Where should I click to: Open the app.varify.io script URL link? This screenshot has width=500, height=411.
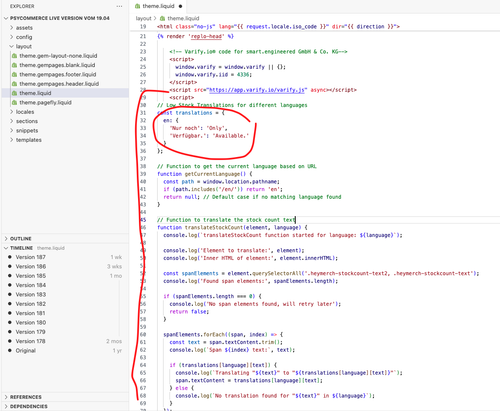pyautogui.click(x=257, y=90)
